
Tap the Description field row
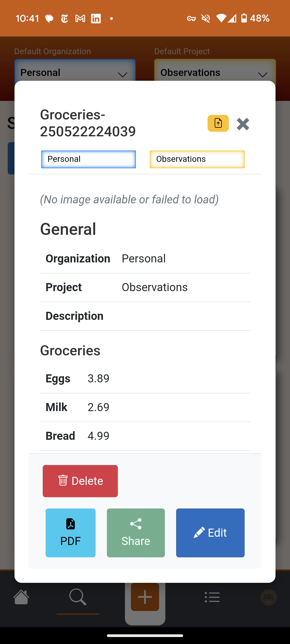(x=145, y=316)
